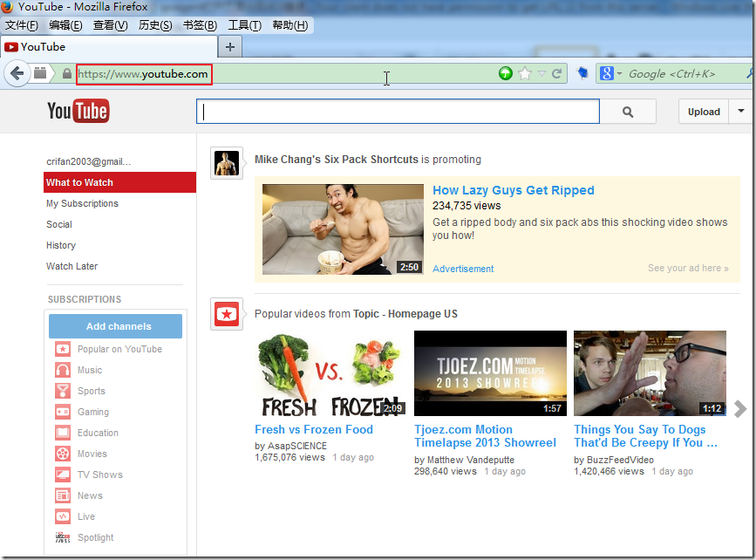Open Watch Later list
Screen dimensions: 756x560
point(72,266)
